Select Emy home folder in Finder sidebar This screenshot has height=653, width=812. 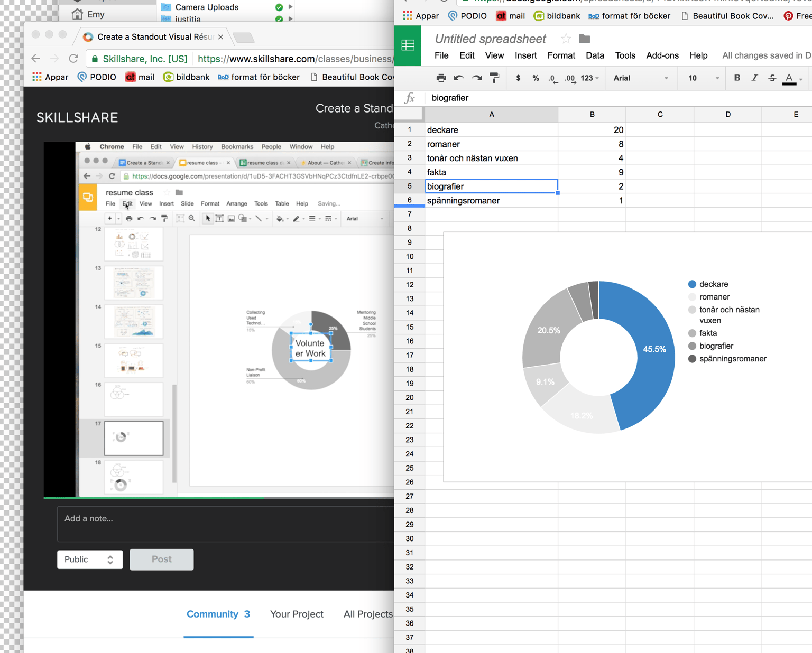(x=88, y=14)
